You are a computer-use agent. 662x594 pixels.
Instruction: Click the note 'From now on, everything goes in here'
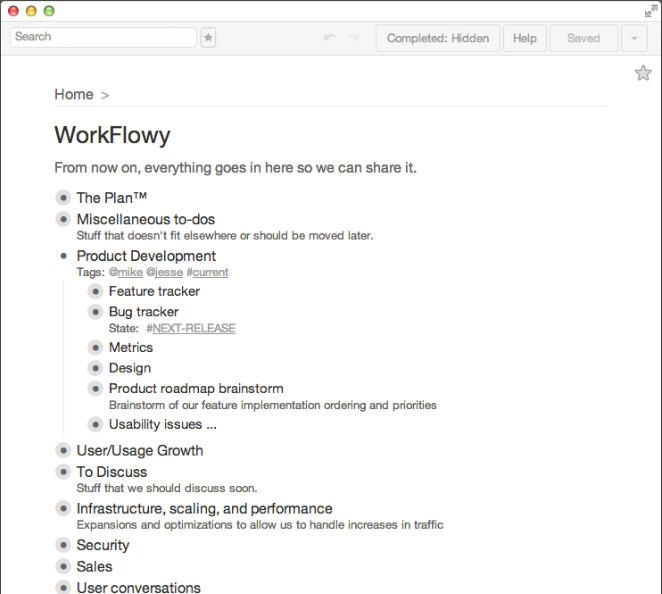(x=235, y=168)
